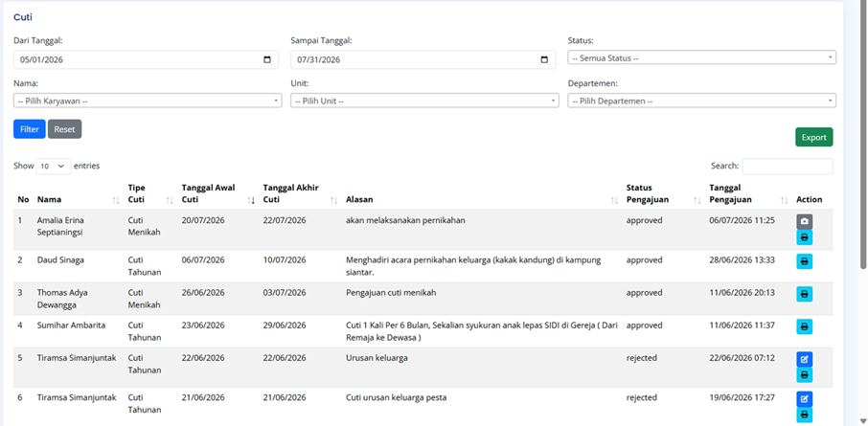Open the Pilih Karyawan dropdown

tap(148, 101)
